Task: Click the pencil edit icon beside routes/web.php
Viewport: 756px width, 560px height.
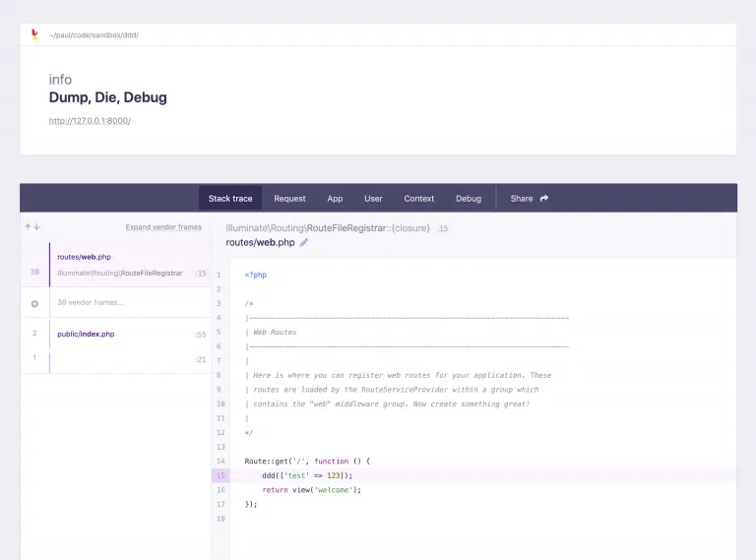Action: (x=304, y=242)
